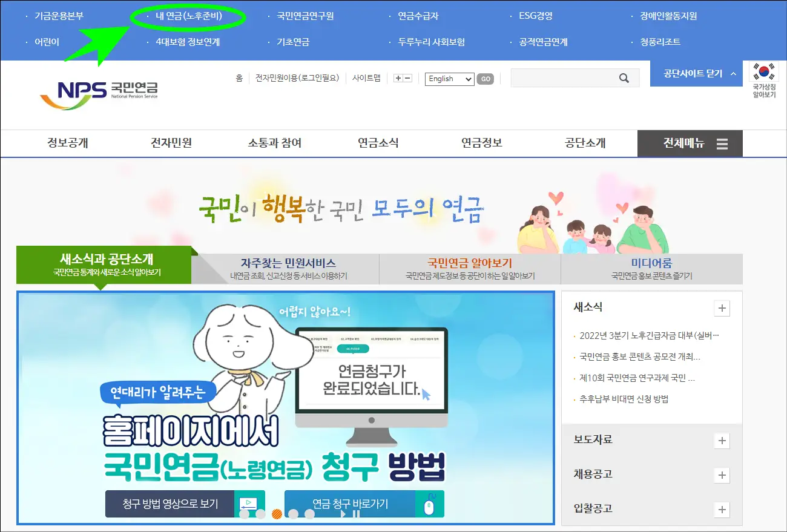This screenshot has height=532, width=787.
Task: Select fourth banner slide dot
Action: [294, 514]
